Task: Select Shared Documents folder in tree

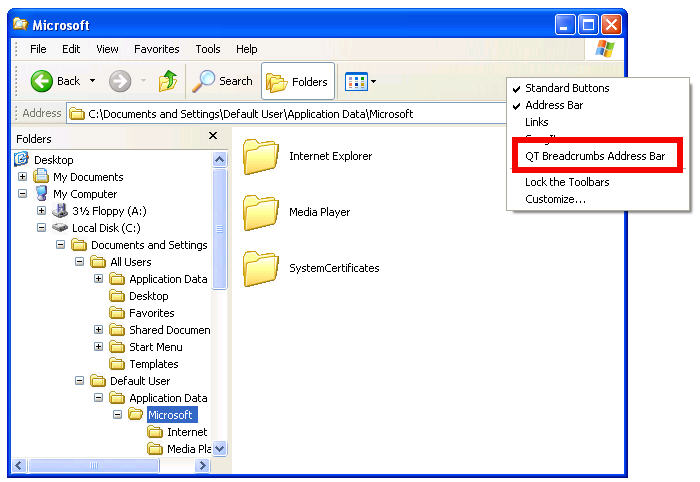Action: coord(170,330)
